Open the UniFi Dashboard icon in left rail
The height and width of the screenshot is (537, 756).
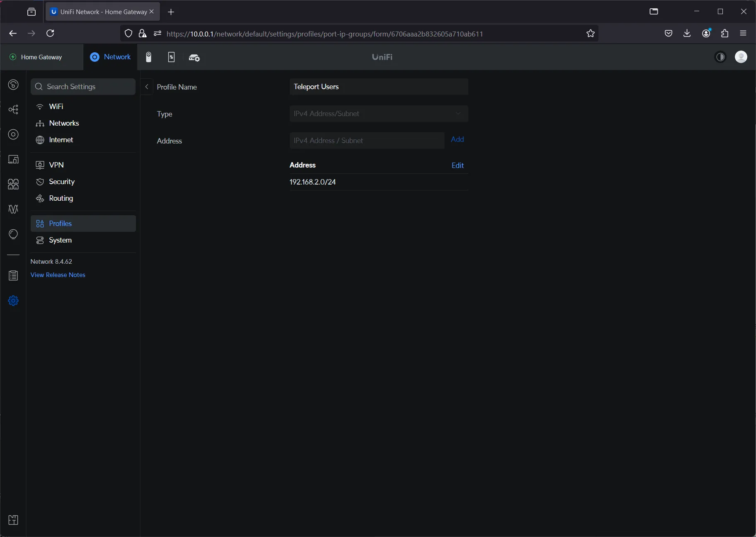tap(13, 85)
